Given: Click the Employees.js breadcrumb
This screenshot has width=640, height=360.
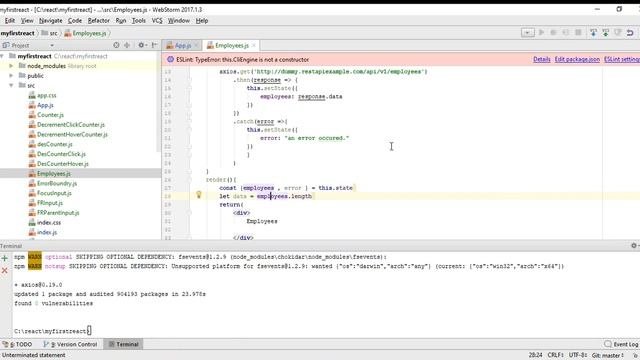Looking at the screenshot, I should [x=85, y=33].
